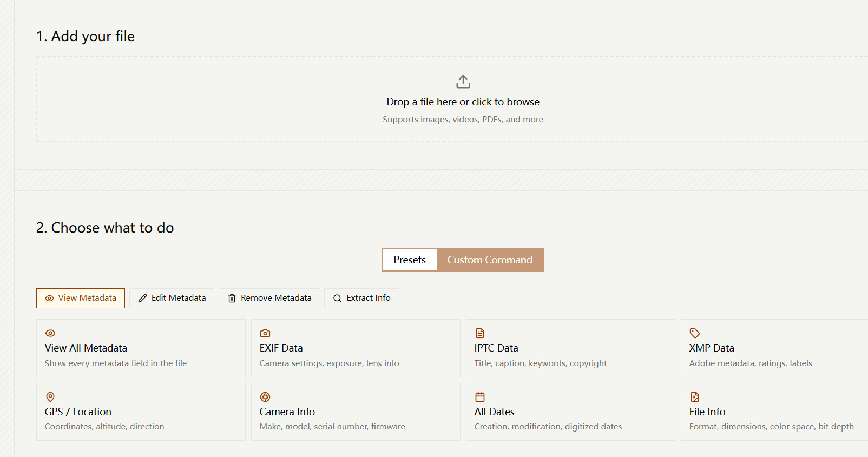
Task: Click 'Make, model, serial number, firmware' text
Action: coord(332,427)
